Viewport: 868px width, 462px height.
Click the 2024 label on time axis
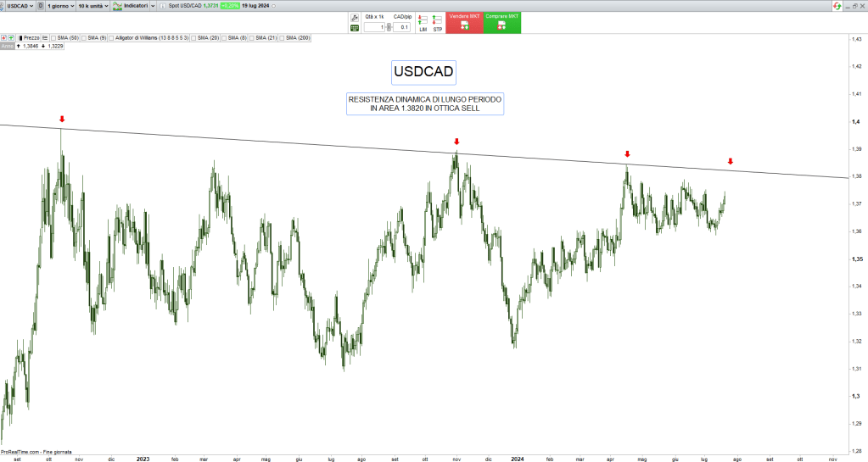click(x=517, y=459)
